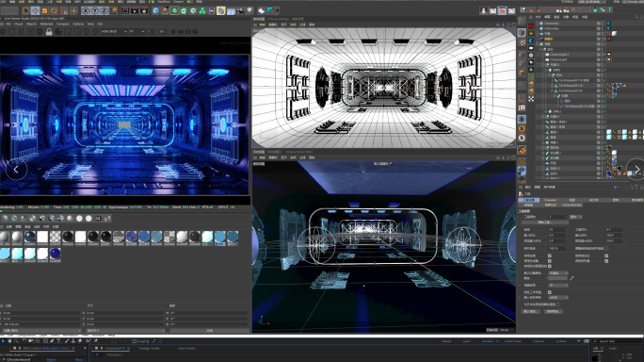The image size is (644, 362).
Task: Click the color eyedropper beside the swatch
Action: point(572,278)
